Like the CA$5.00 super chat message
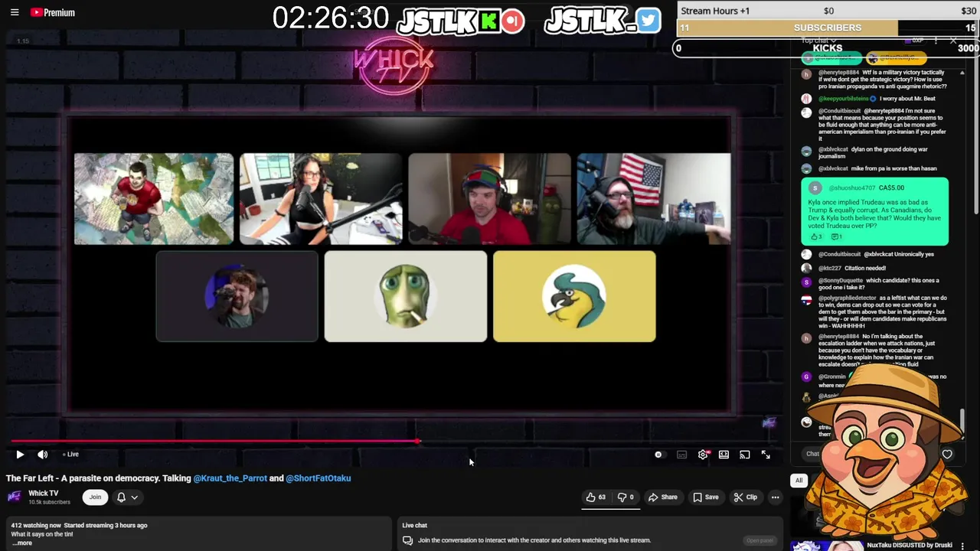 (x=816, y=237)
